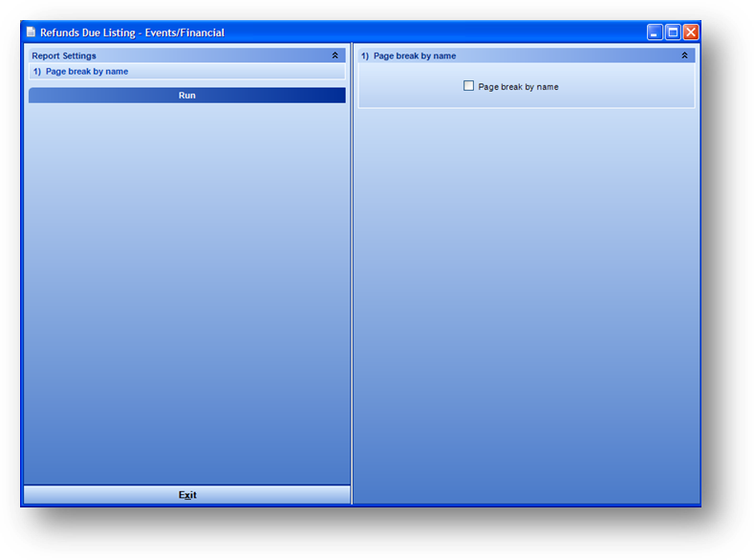
Task: Click the document icon in the title bar
Action: pyautogui.click(x=32, y=32)
